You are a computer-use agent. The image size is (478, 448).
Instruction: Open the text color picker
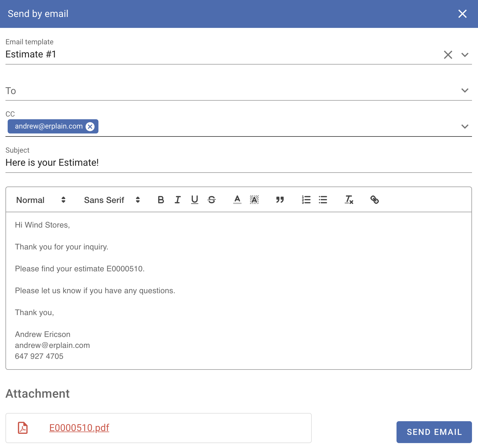tap(237, 200)
